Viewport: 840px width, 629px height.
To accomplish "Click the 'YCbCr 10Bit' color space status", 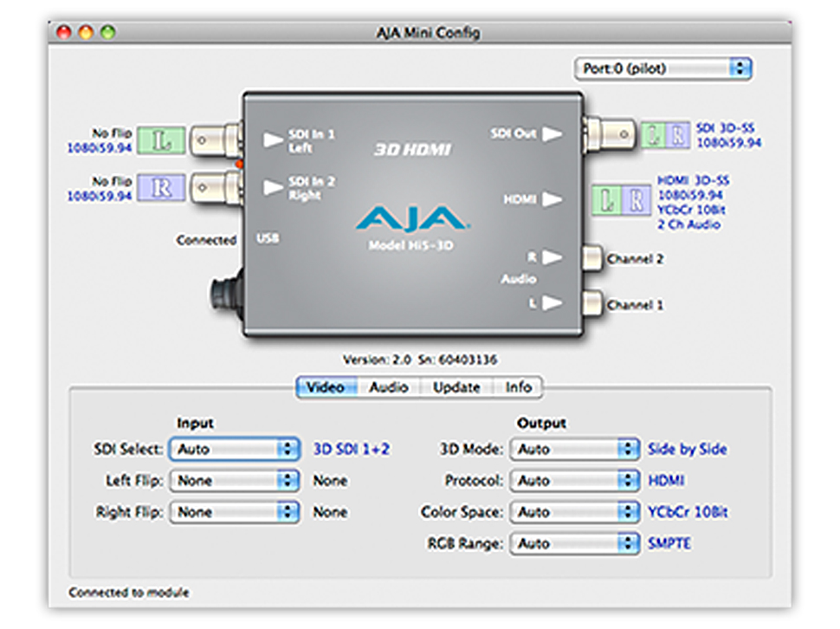I will point(688,512).
